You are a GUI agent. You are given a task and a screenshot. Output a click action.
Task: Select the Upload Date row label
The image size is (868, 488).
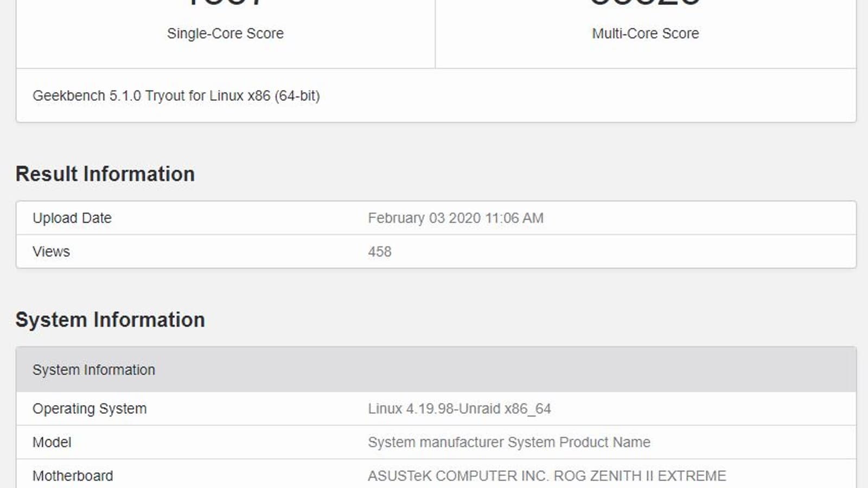(72, 218)
